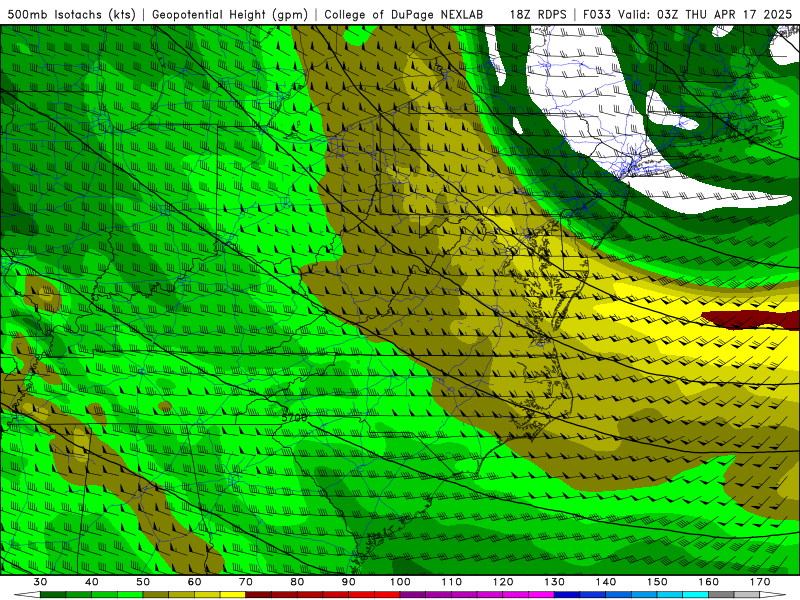Click the legend value '30'
800x600 pixels.
[x=40, y=582]
